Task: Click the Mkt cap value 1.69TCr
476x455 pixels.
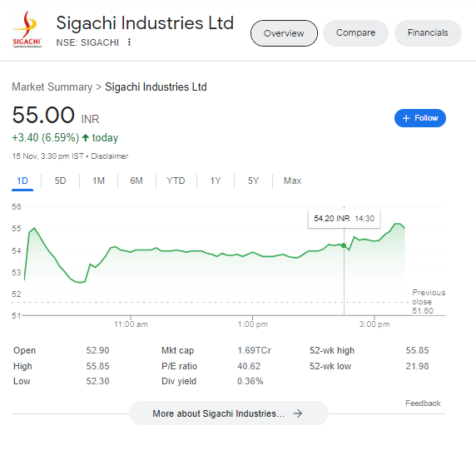Action: tap(254, 350)
